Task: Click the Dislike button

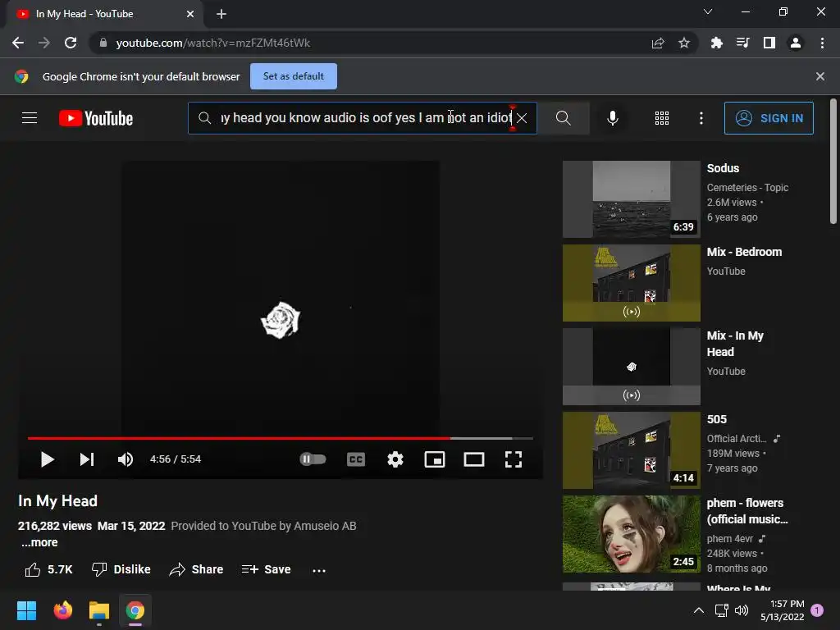Action: pyautogui.click(x=121, y=569)
